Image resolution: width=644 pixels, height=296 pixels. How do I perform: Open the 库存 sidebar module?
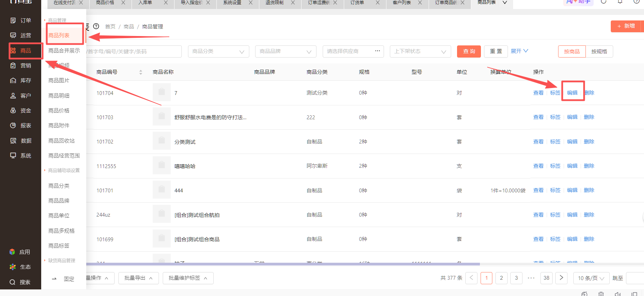pos(20,80)
